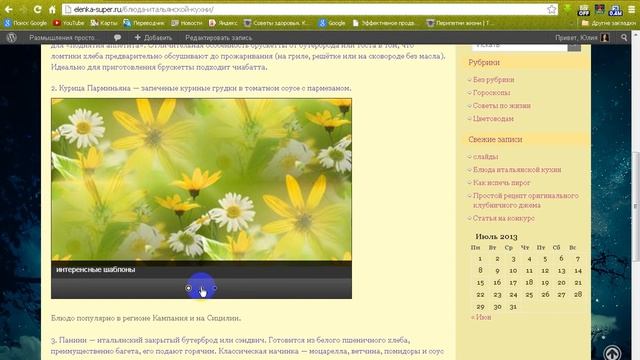
Task: Submit sidebar search with the grey button
Action: (x=574, y=47)
